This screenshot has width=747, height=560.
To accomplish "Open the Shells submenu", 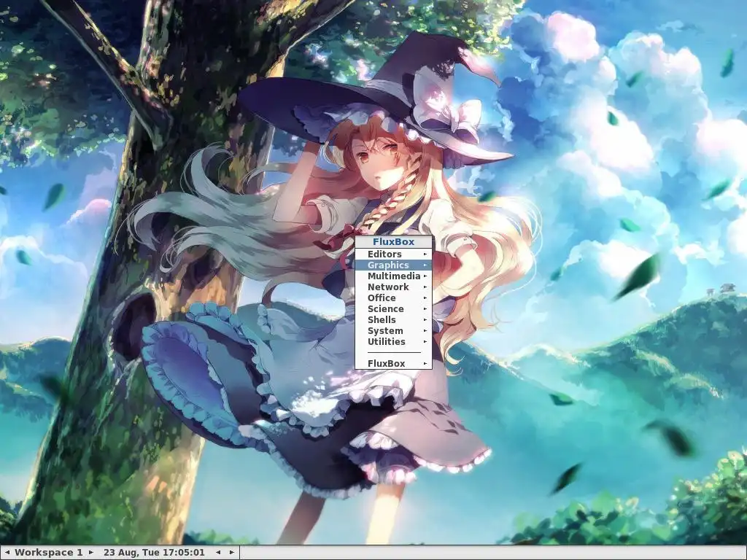I will click(393, 320).
